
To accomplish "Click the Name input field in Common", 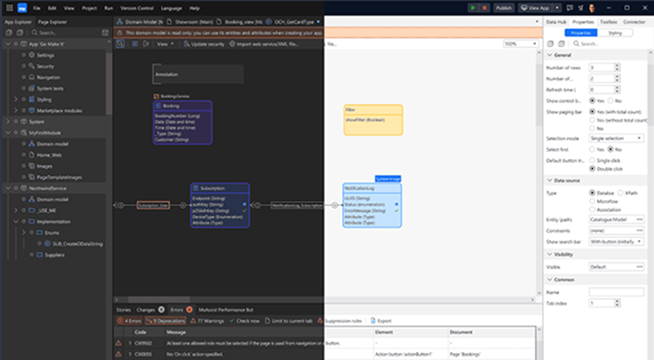I will (616, 292).
